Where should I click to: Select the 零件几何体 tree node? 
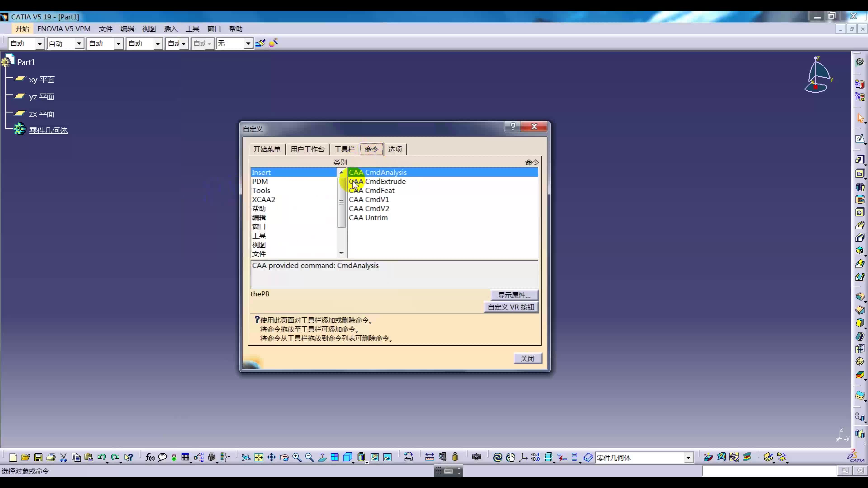(48, 130)
